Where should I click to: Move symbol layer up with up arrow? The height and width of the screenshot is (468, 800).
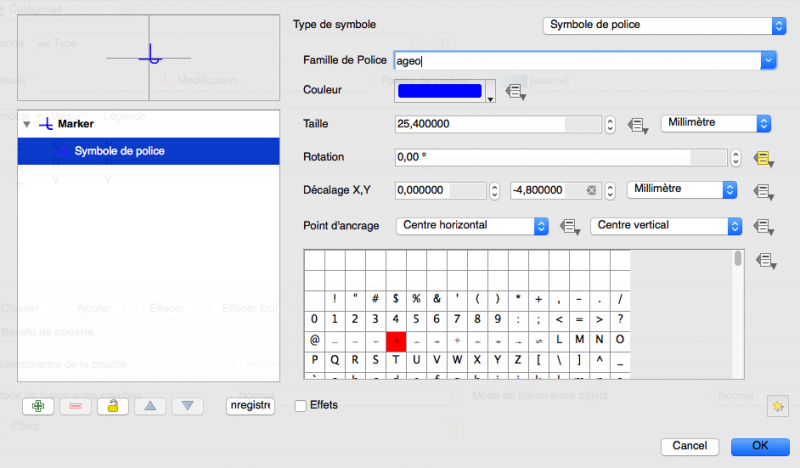pos(150,406)
